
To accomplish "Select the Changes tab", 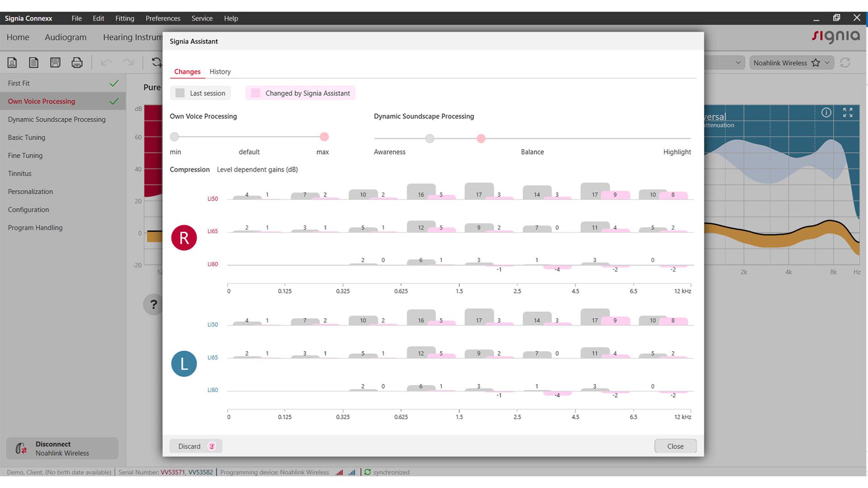I will coord(187,72).
